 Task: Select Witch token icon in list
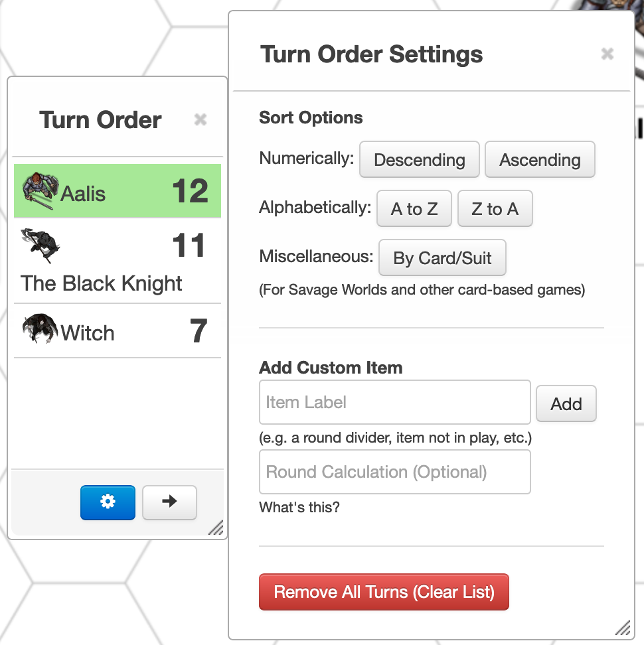40,328
